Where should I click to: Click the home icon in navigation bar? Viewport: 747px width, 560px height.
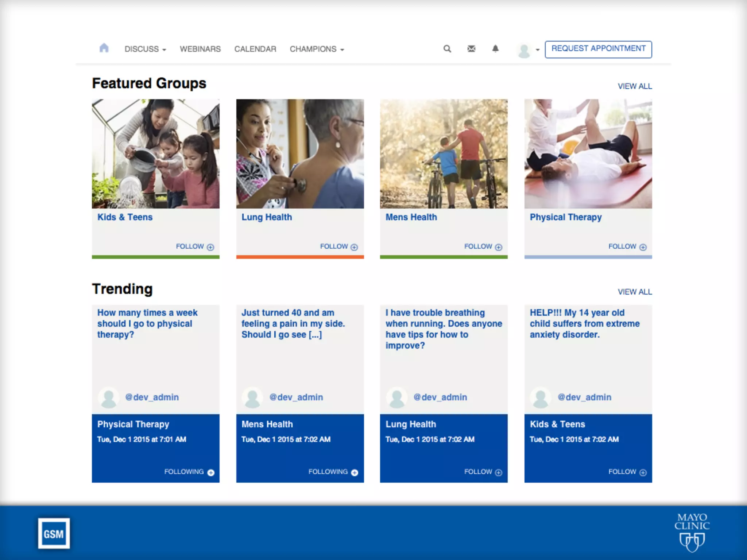point(104,48)
